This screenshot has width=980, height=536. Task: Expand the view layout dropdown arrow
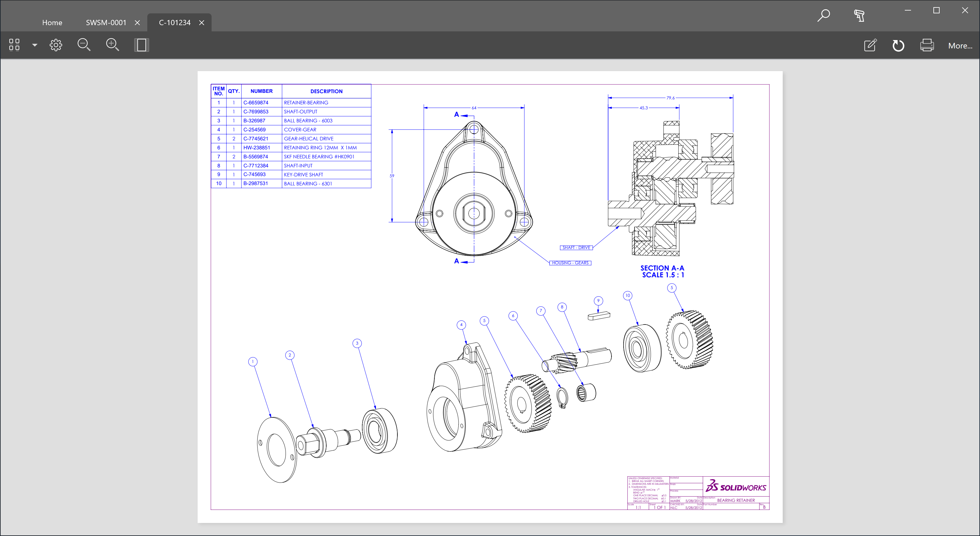point(34,45)
